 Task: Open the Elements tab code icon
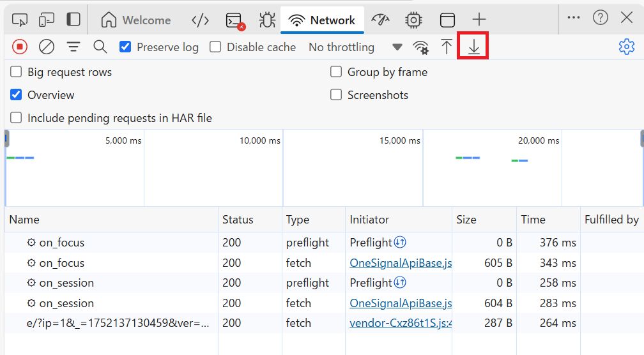(200, 20)
